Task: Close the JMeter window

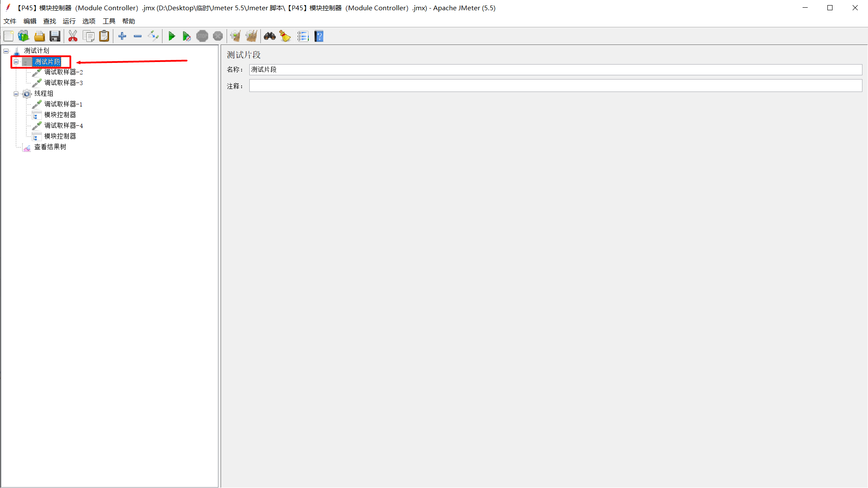Action: (x=855, y=8)
